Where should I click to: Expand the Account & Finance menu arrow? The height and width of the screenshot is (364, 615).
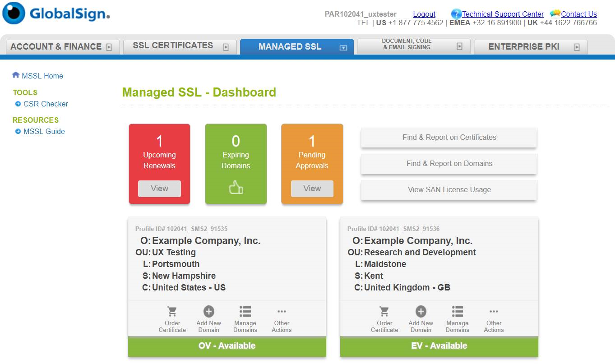(x=109, y=47)
